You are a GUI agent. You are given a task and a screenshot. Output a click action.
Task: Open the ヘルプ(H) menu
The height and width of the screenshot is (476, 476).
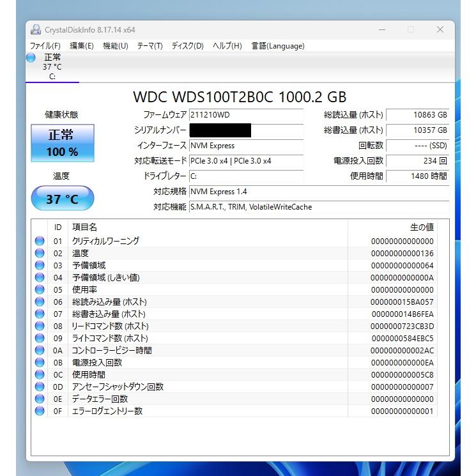click(227, 46)
